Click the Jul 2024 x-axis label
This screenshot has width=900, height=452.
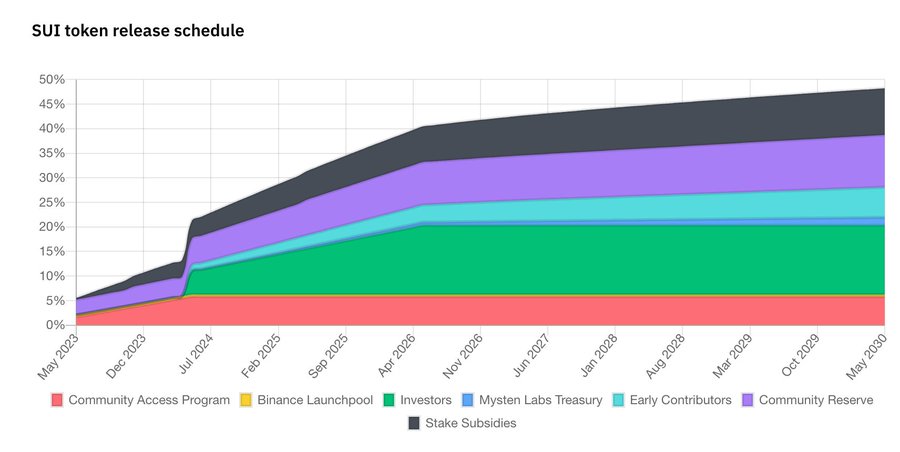(195, 354)
